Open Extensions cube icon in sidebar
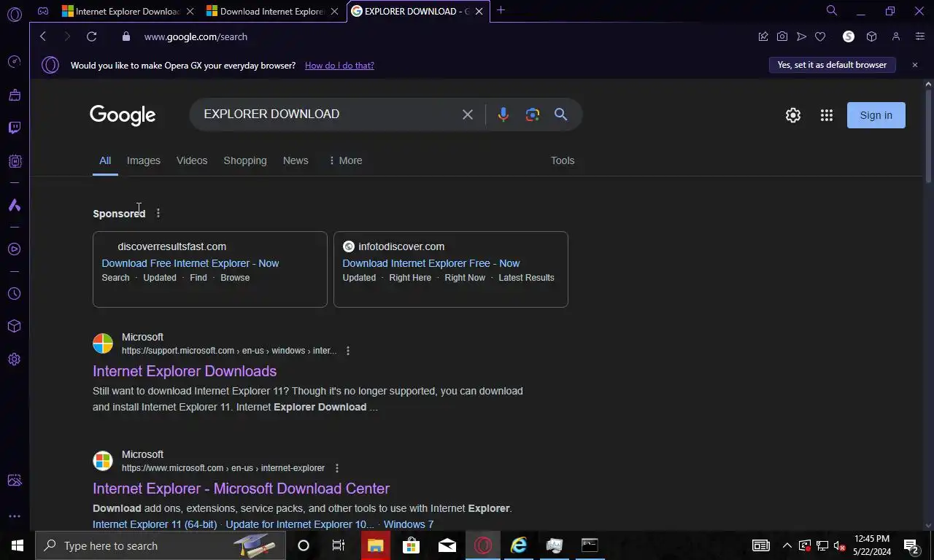 [x=14, y=326]
